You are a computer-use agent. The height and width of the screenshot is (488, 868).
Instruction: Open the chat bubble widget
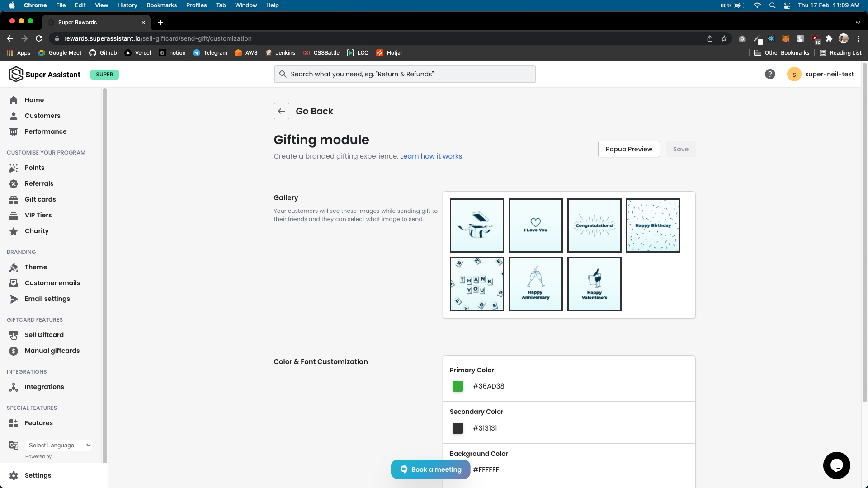pos(836,465)
